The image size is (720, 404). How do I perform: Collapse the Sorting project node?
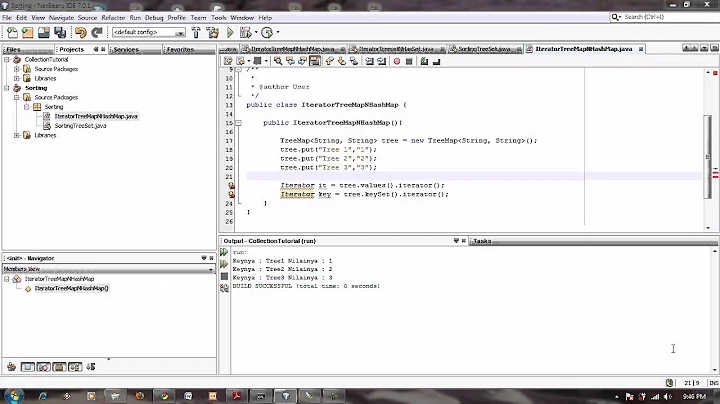tap(7, 88)
